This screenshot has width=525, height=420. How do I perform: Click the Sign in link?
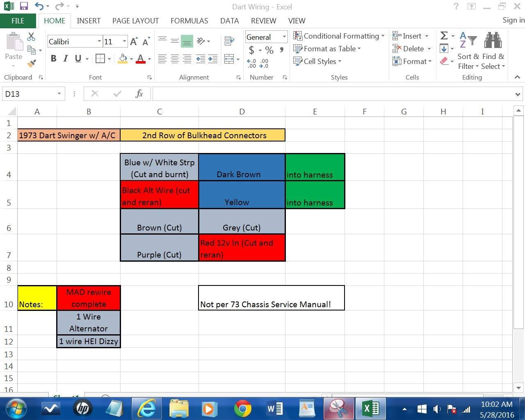click(x=513, y=20)
